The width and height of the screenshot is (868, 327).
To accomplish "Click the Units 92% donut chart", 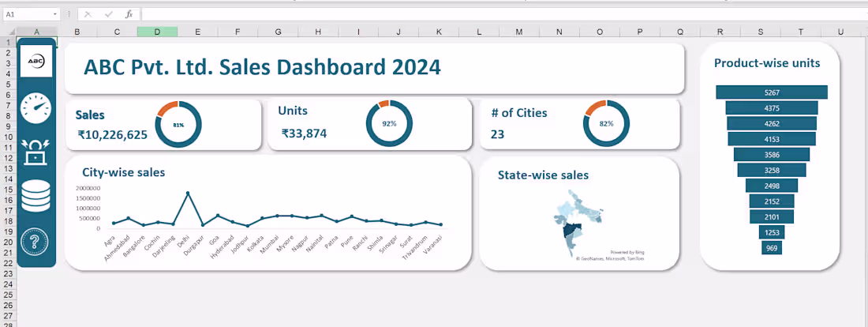I will (389, 123).
